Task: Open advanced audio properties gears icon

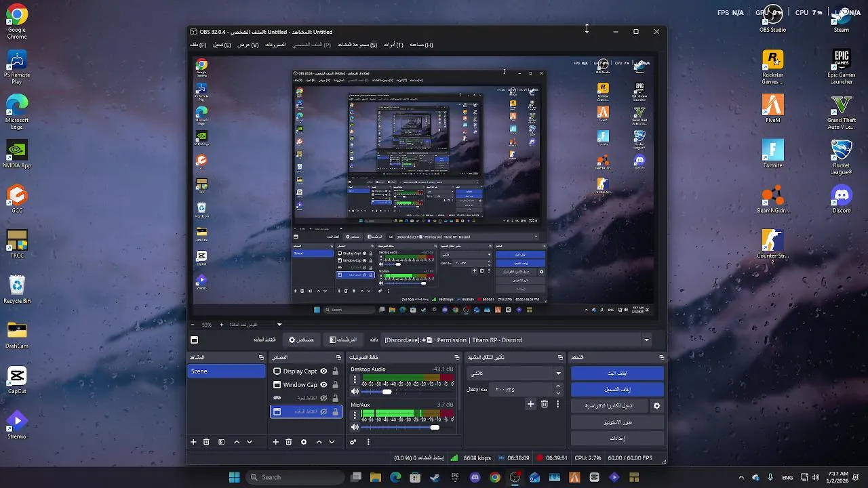Action: [353, 442]
